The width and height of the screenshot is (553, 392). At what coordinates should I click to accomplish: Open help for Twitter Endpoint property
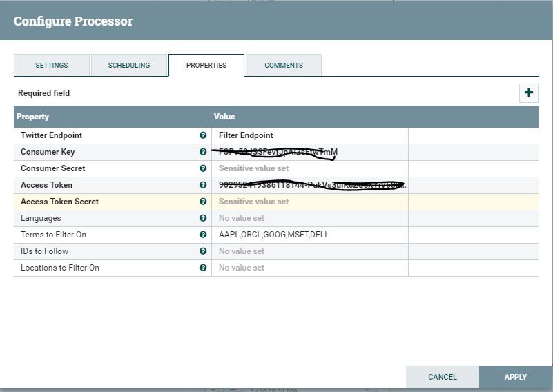[203, 135]
